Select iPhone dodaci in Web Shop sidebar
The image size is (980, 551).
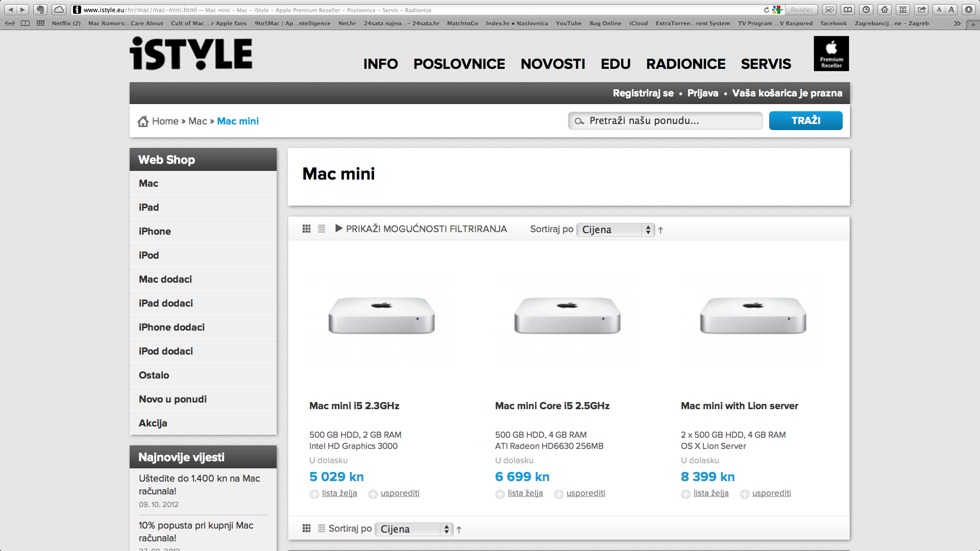(203, 327)
